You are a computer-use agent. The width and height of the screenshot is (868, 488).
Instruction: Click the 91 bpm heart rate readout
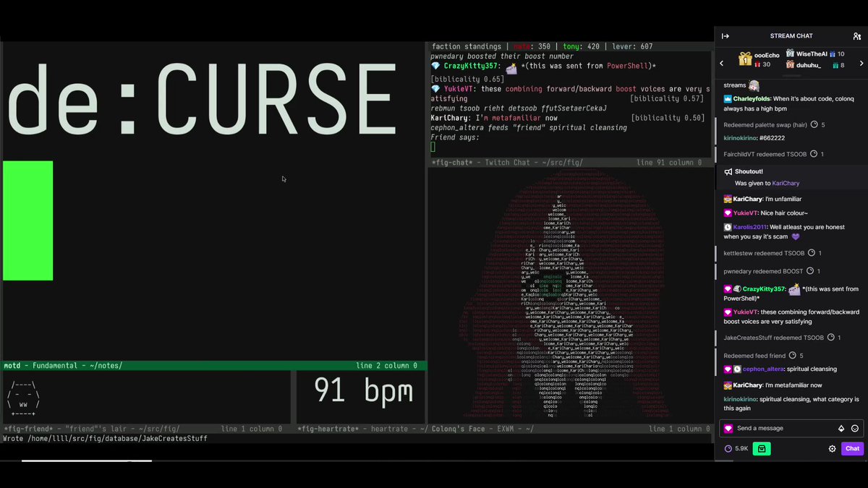(x=363, y=391)
